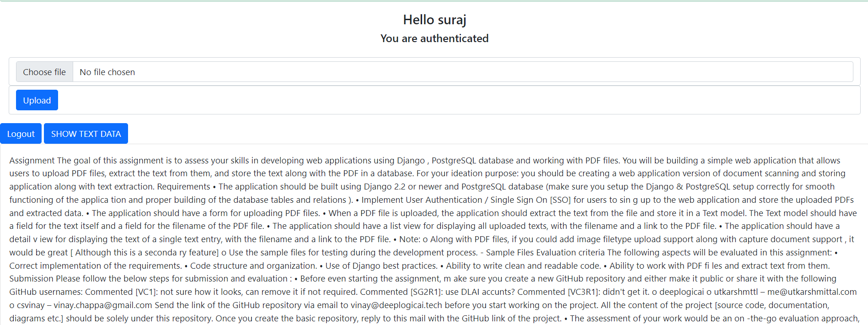Click the SHOW TEXT DATA button

coord(86,134)
